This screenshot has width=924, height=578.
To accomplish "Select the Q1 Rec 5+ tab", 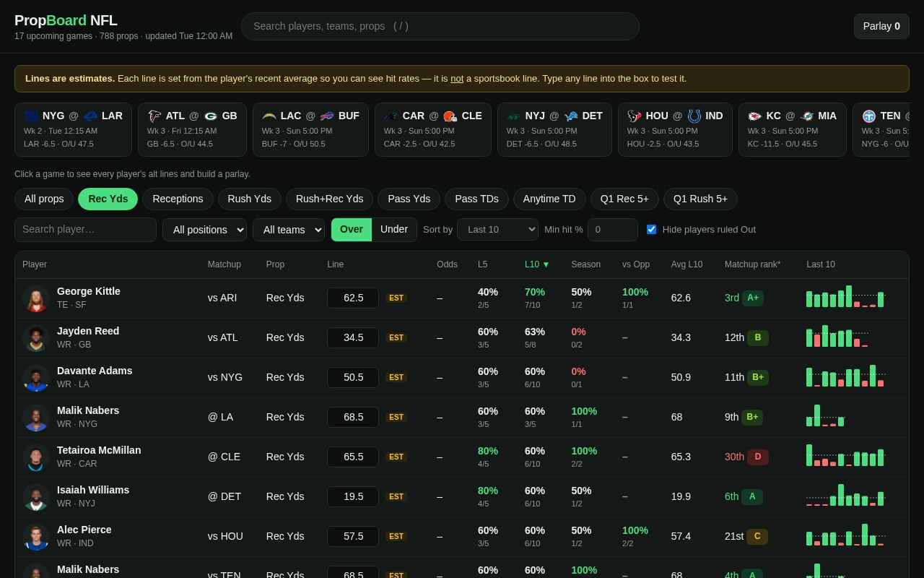I will (625, 199).
